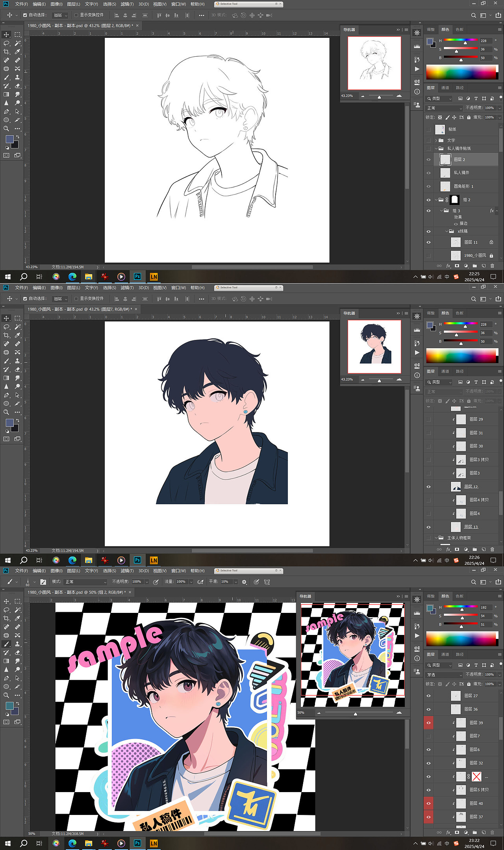504x850 pixels.
Task: Toggle symmetry butterfly icon in sample sticker window
Action: pos(267,582)
